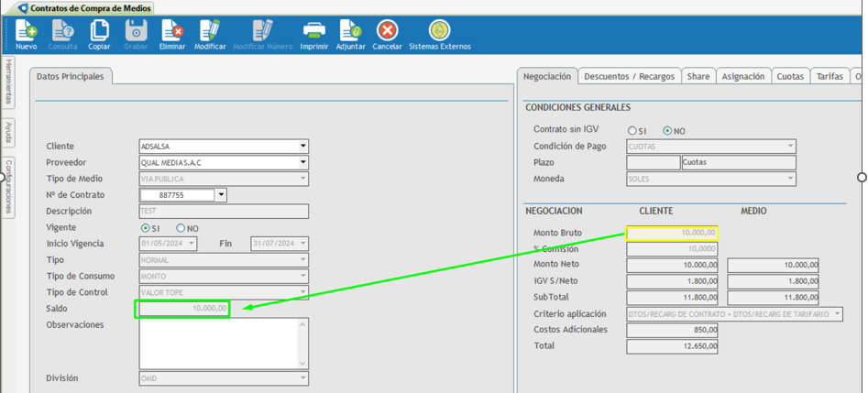Screen dimensions: 868x393
Task: Click the Costos Adicionales field
Action: (x=673, y=331)
